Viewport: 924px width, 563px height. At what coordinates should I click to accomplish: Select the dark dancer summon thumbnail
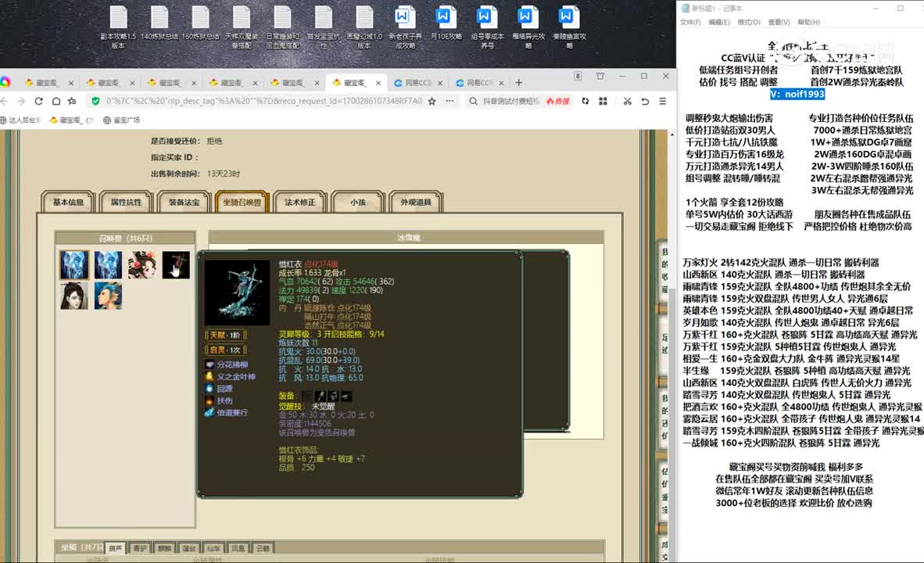point(176,265)
